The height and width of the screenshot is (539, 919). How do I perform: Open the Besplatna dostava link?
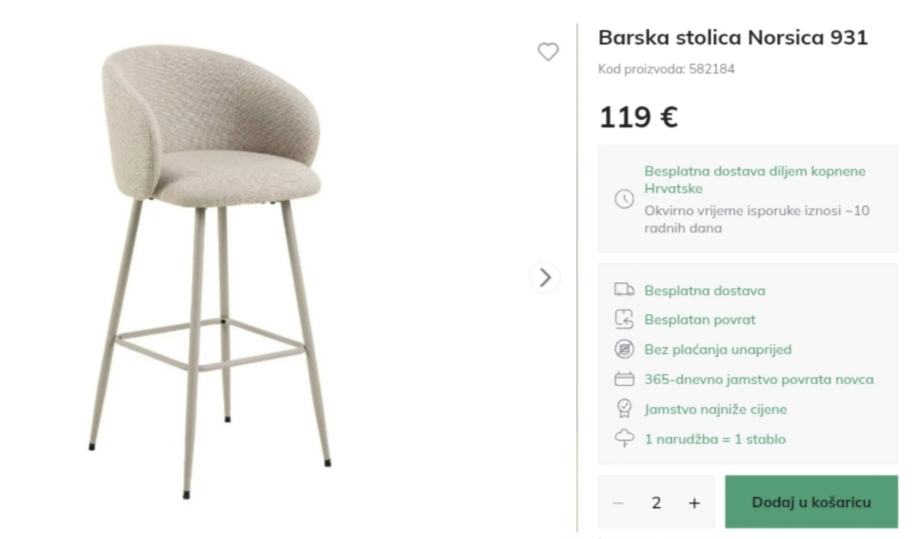pyautogui.click(x=704, y=291)
